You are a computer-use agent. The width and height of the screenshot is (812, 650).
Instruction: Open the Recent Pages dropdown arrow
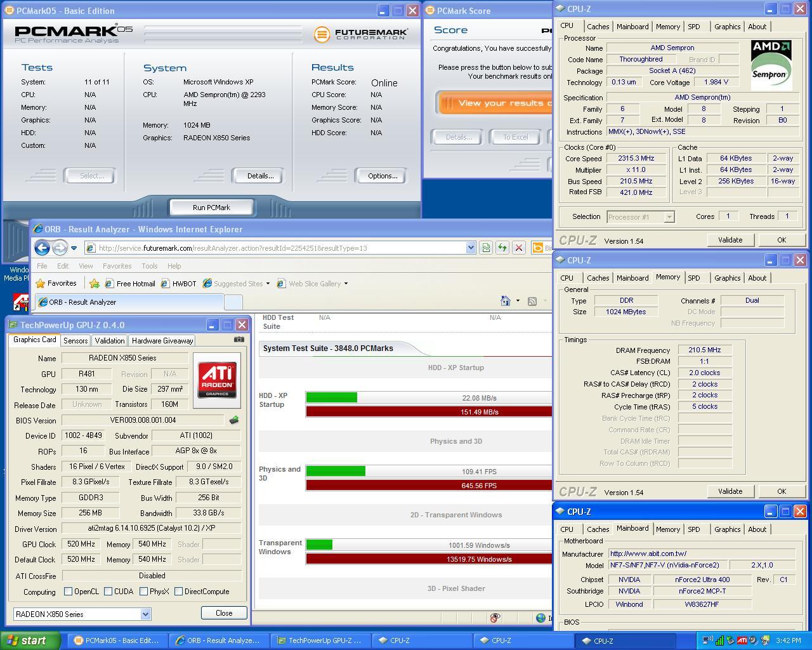click(74, 248)
